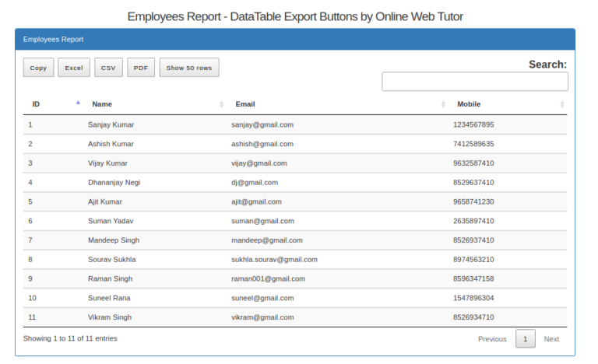598x364 pixels.
Task: Click email sanjay@gmail.com
Action: coord(262,124)
